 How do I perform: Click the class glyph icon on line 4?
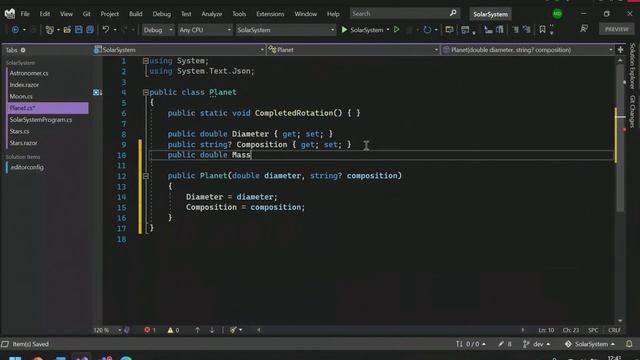tap(97, 92)
